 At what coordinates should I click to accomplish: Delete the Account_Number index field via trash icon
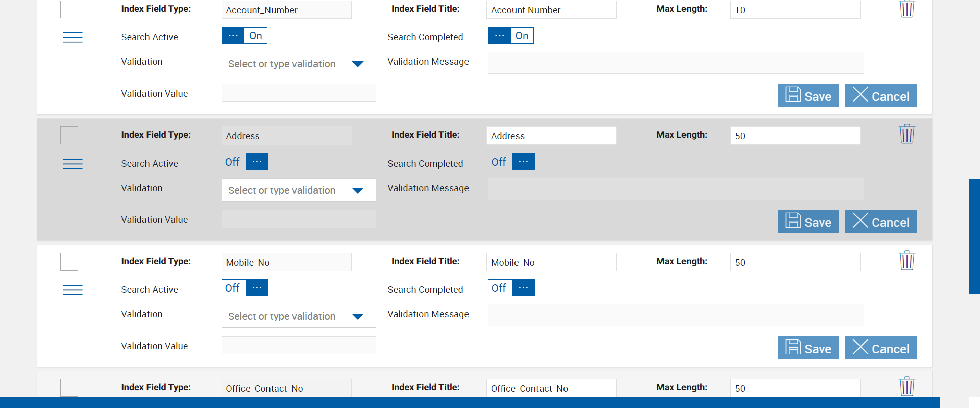pos(906,9)
